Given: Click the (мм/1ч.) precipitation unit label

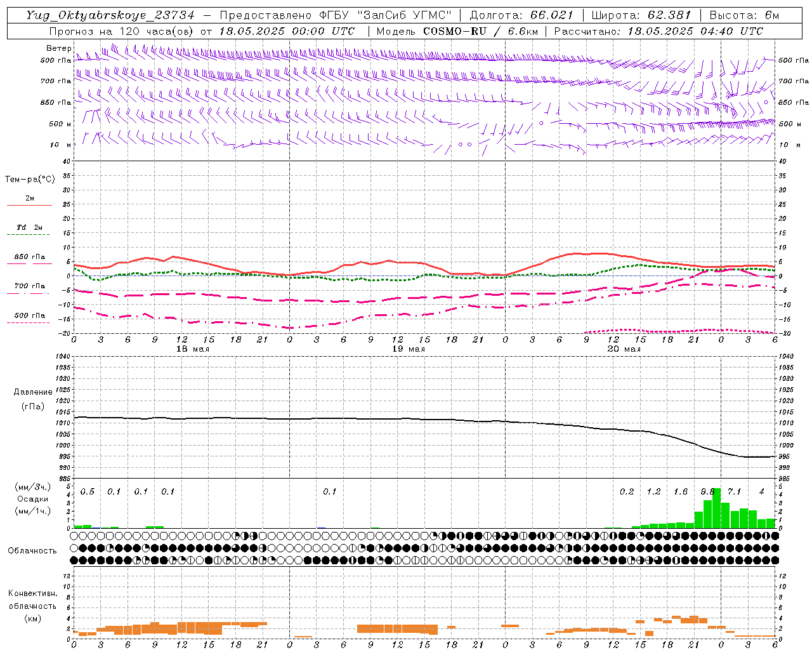Looking at the screenshot, I should pos(32,511).
